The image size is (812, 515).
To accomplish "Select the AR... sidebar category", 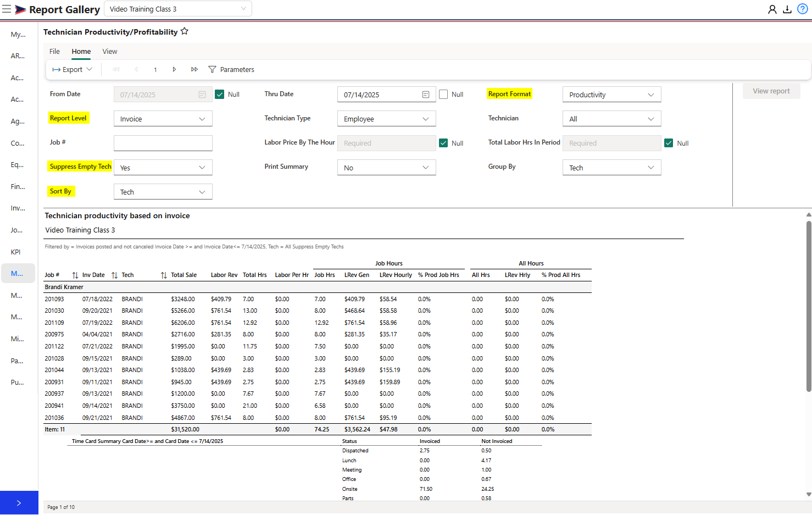I will coord(18,56).
